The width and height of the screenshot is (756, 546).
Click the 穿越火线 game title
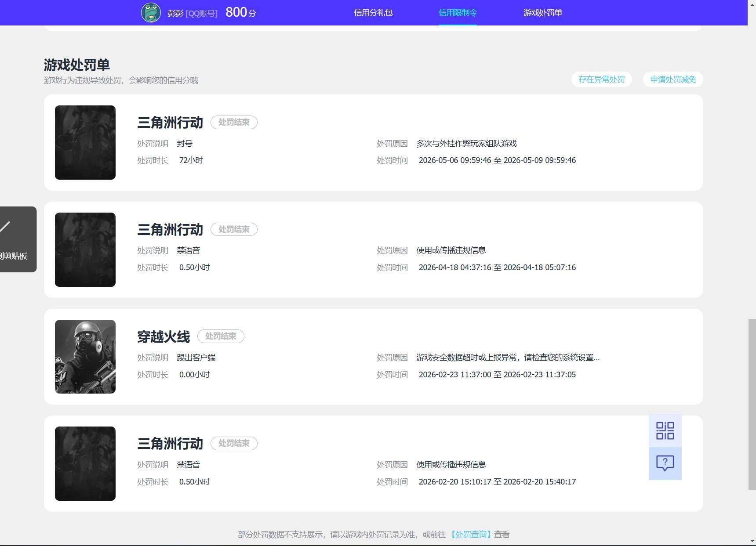coord(164,336)
